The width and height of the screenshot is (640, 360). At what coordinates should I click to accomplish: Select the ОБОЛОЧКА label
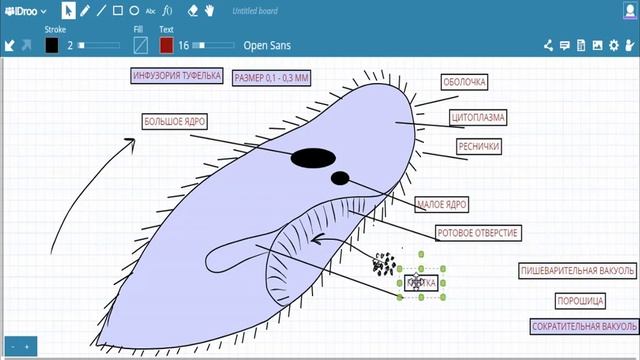click(464, 82)
